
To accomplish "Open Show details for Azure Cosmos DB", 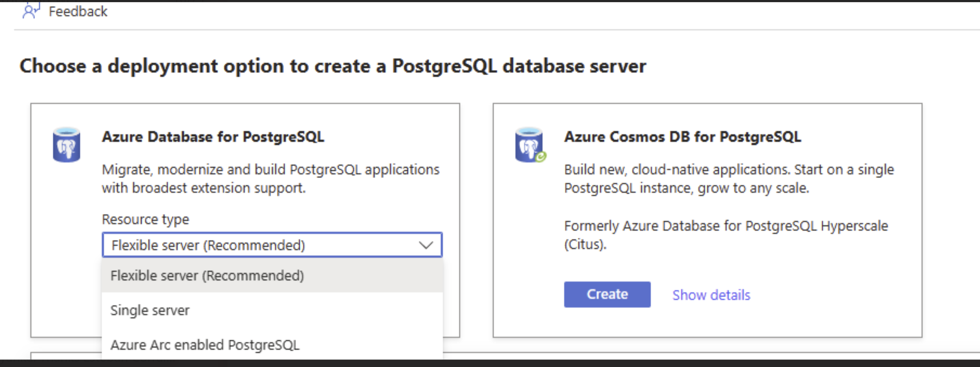I will (711, 294).
